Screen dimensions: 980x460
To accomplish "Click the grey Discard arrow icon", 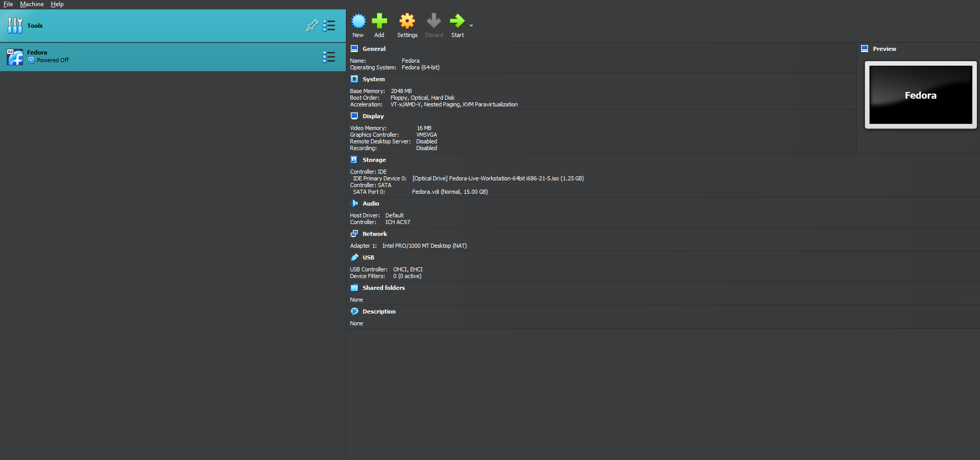I will [x=434, y=21].
